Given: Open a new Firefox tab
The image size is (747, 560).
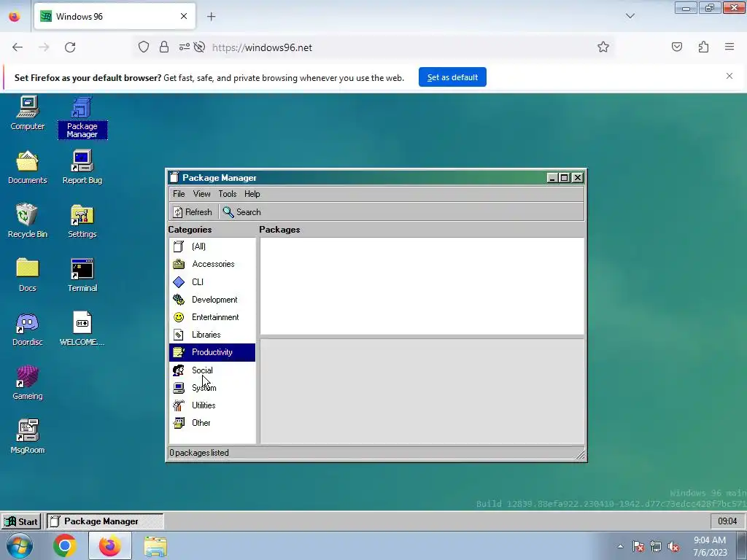Looking at the screenshot, I should pyautogui.click(x=211, y=17).
